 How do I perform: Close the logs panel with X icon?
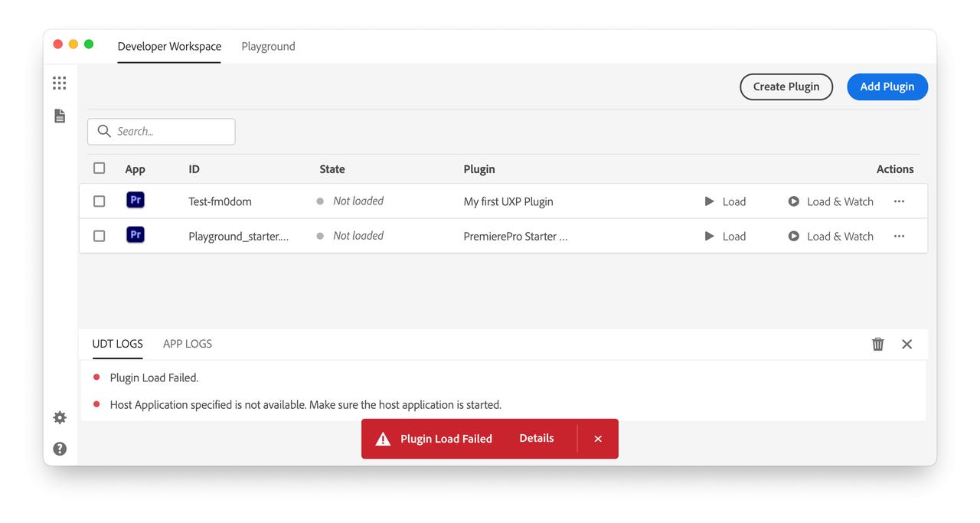[906, 345]
